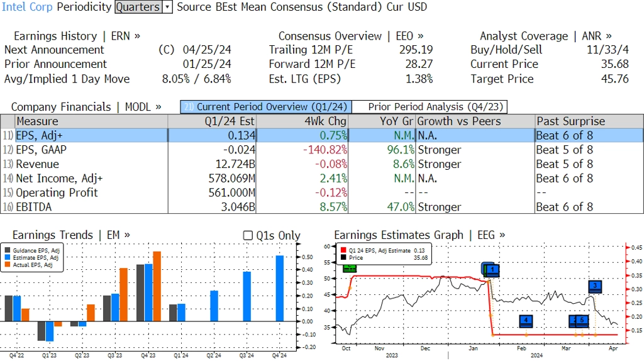Click the 4Wk Chg column header

tap(302, 121)
